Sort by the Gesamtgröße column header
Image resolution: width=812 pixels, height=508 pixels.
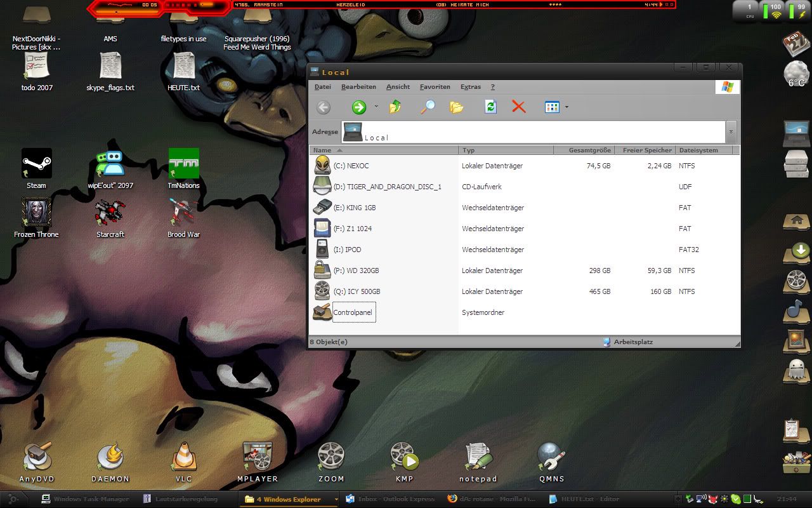click(584, 150)
